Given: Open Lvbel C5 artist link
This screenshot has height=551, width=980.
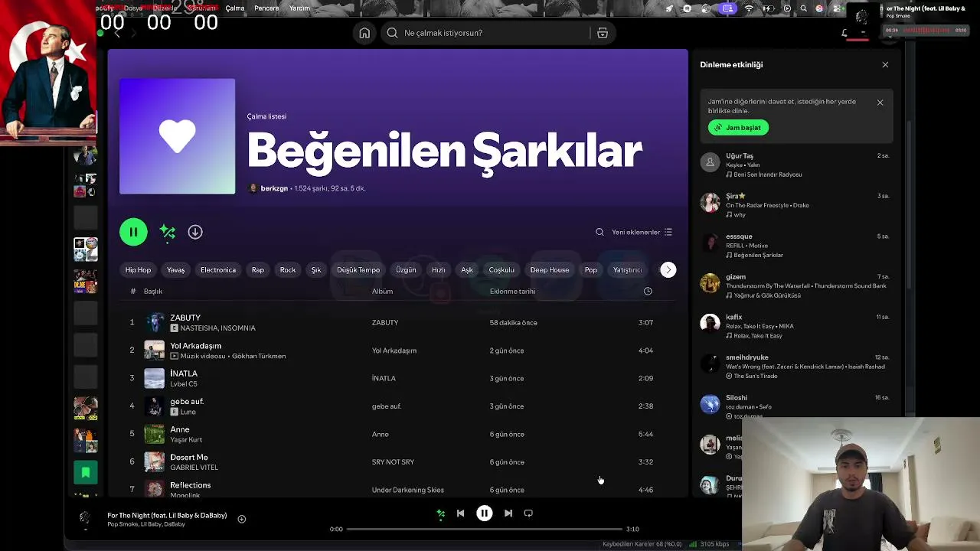Looking at the screenshot, I should [x=184, y=384].
